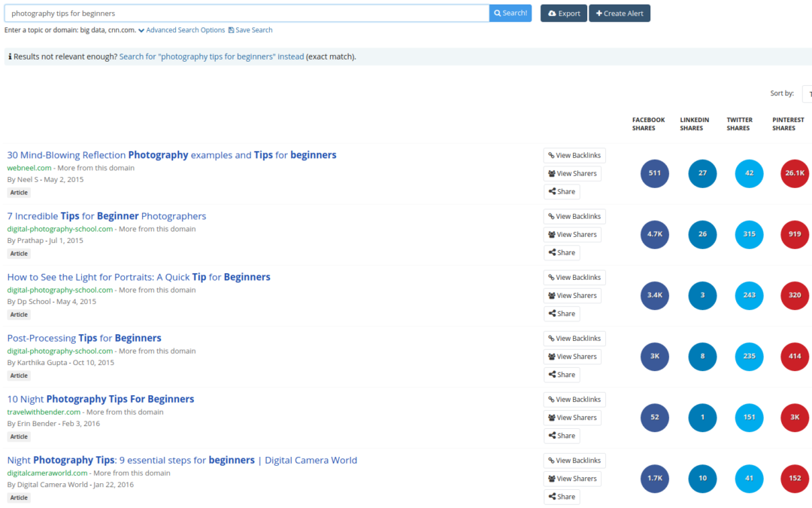View Backlinks for 7 Incredible Tips article

click(x=574, y=217)
